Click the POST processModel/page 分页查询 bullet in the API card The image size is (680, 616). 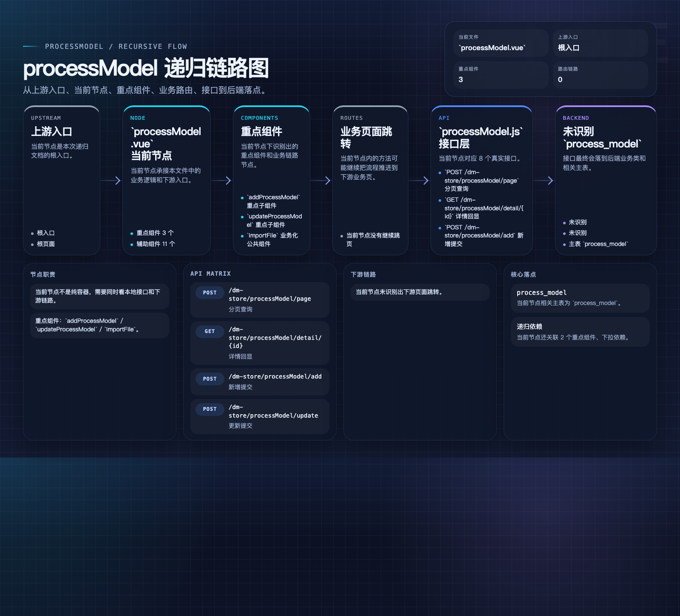pyautogui.click(x=482, y=181)
